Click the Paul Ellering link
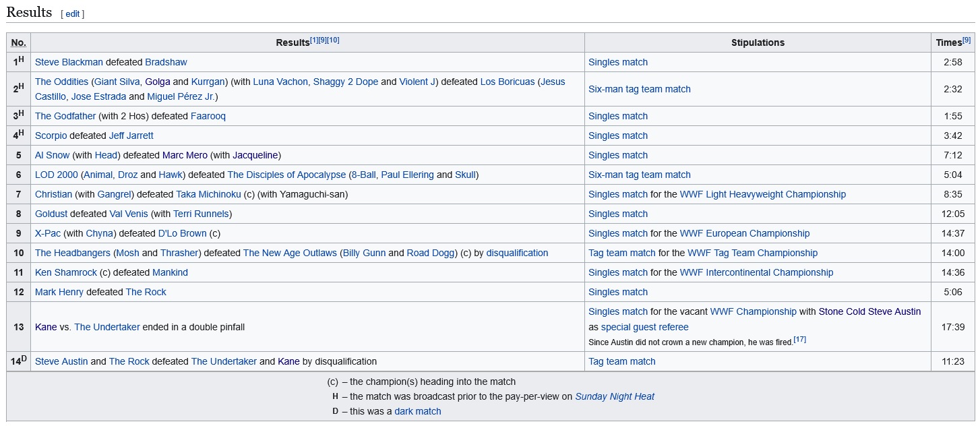This screenshot has height=426, width=980. (407, 175)
